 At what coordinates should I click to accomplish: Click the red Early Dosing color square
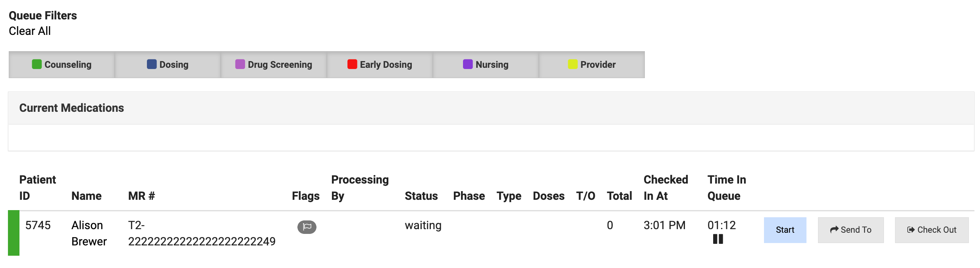coord(352,64)
